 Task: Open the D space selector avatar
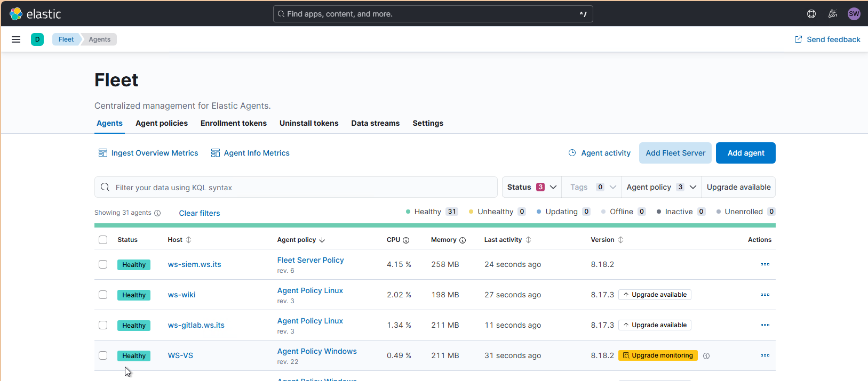(37, 39)
